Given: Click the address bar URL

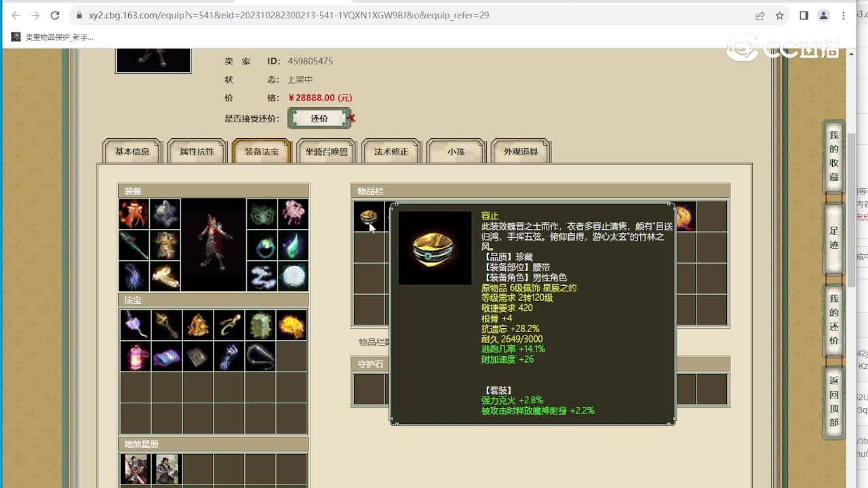Looking at the screenshot, I should (x=289, y=15).
